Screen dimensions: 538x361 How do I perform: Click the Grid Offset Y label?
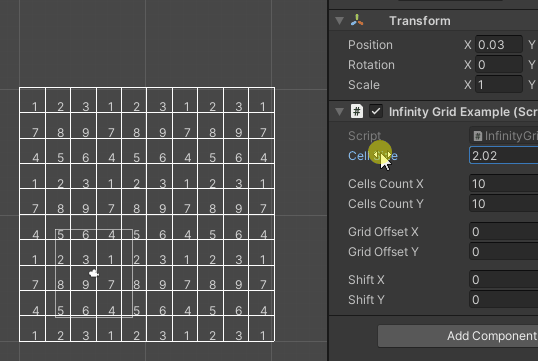pos(383,252)
